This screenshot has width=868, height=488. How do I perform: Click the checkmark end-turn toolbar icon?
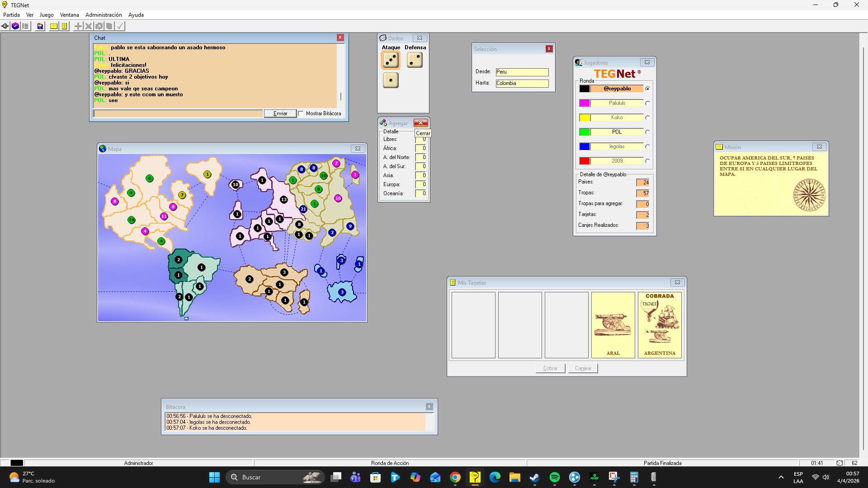pos(120,26)
